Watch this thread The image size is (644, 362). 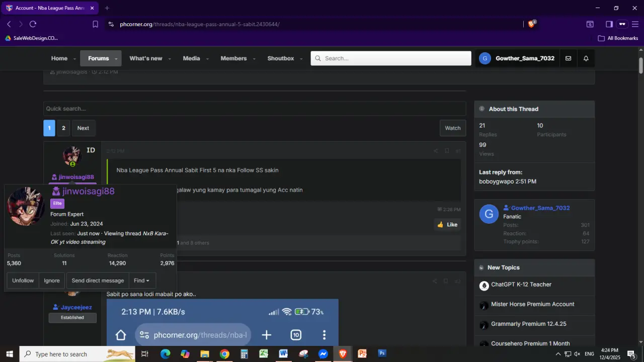tap(453, 128)
